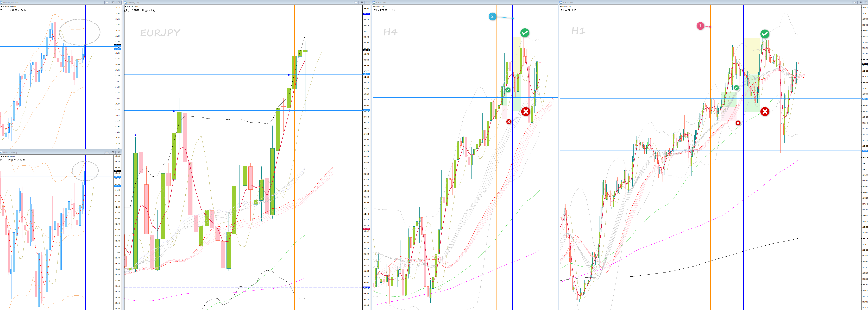This screenshot has height=310, width=868.
Task: Minimize the EURJPY H1 chart window
Action: pos(855,2)
